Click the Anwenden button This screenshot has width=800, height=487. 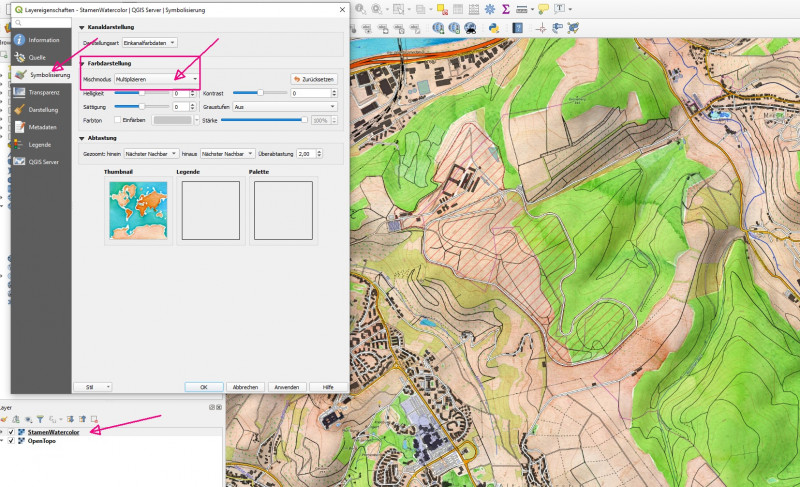286,386
